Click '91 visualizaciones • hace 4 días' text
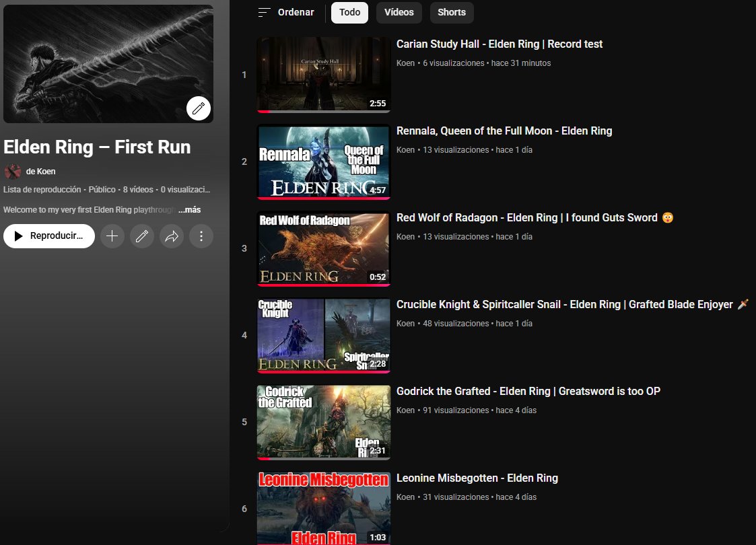756x545 pixels. coord(480,410)
